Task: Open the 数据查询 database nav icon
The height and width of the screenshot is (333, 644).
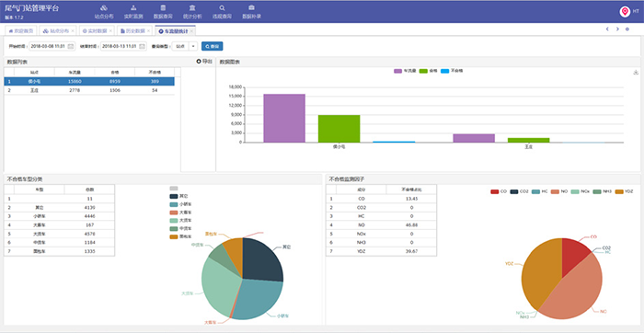Action: 163,7
